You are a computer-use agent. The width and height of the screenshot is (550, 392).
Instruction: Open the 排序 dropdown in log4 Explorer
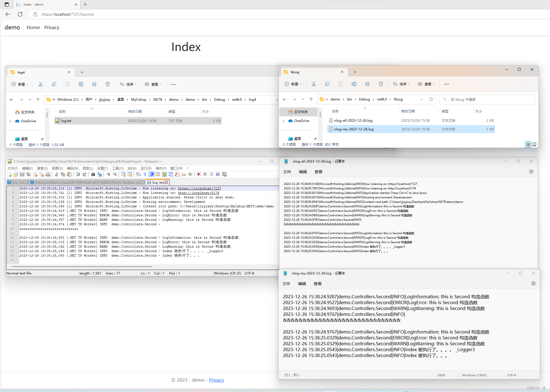tap(128, 84)
